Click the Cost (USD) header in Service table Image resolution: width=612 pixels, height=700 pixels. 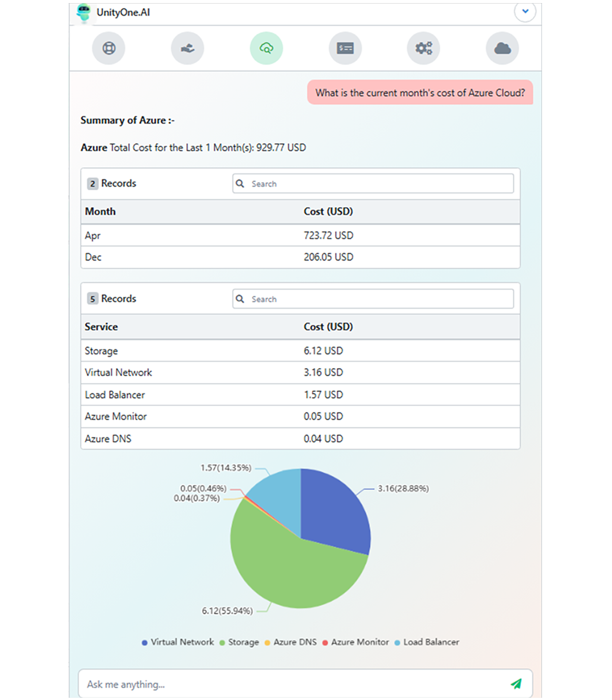coord(328,327)
